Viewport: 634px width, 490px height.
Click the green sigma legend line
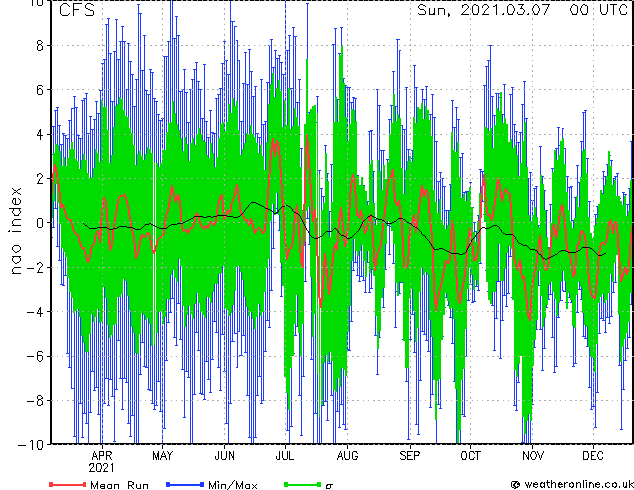(302, 484)
